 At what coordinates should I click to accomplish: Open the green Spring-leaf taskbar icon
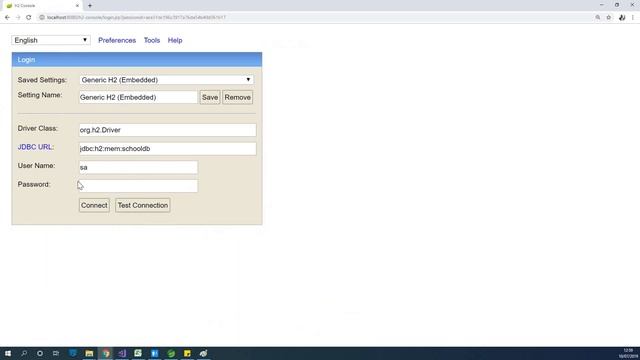coord(171,353)
